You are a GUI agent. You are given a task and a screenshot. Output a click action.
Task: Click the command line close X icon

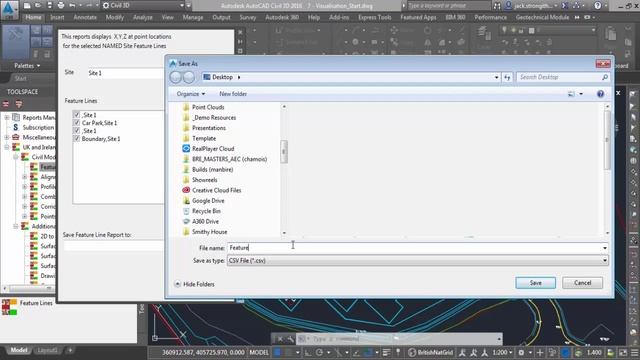[280, 339]
